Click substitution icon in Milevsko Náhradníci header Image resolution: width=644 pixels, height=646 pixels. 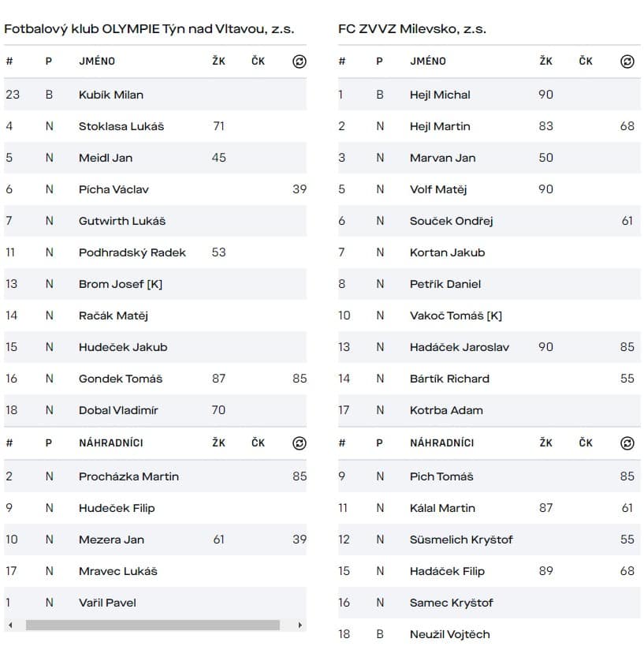point(627,442)
